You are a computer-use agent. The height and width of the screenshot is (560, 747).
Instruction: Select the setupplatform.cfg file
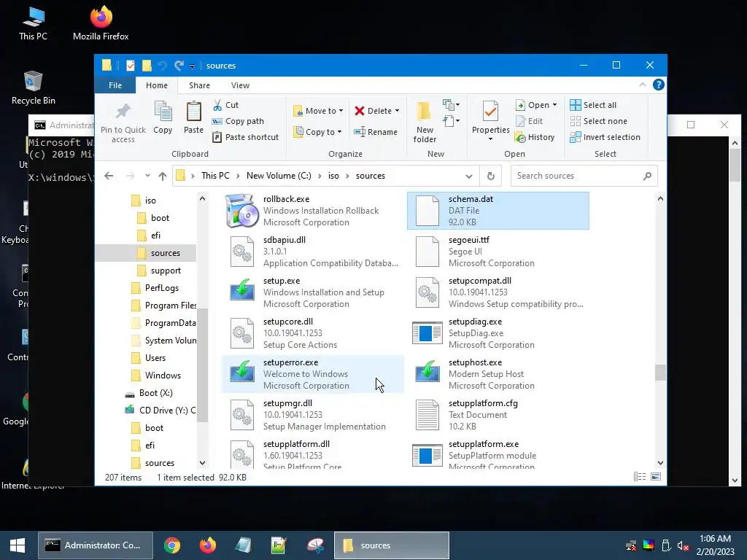498,415
